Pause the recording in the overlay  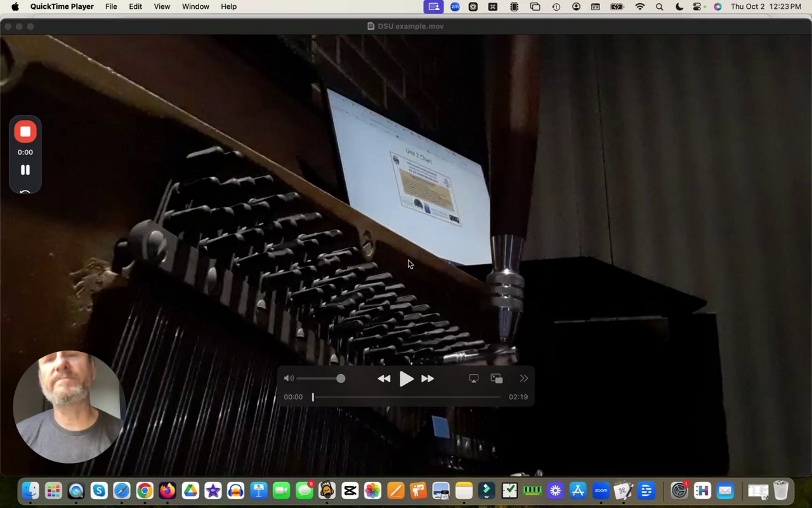pos(25,170)
